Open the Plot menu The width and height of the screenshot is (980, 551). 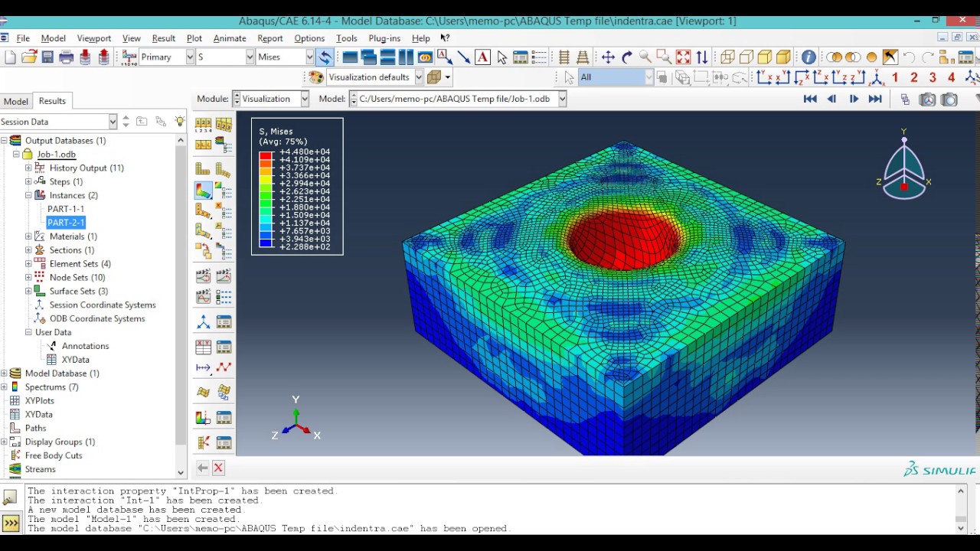pos(194,38)
